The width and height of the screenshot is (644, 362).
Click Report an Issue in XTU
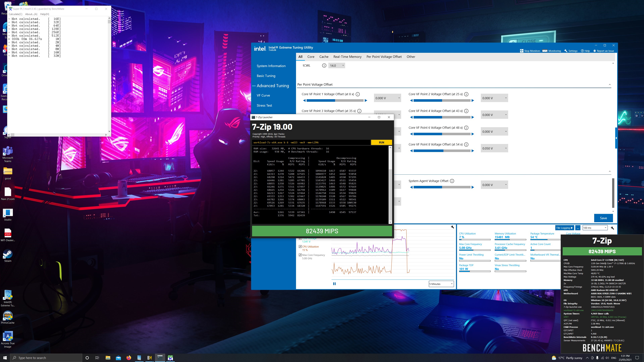pos(604,51)
